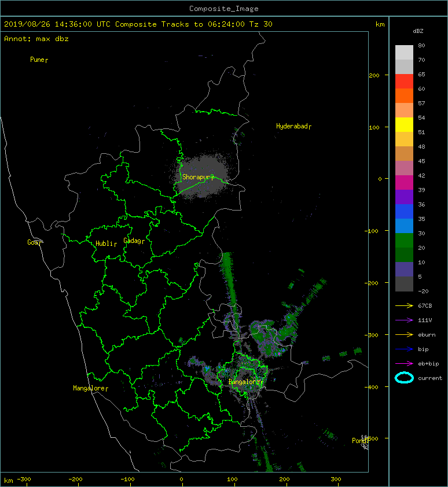Click the Composite_Image title text
The image size is (448, 487).
(x=224, y=9)
